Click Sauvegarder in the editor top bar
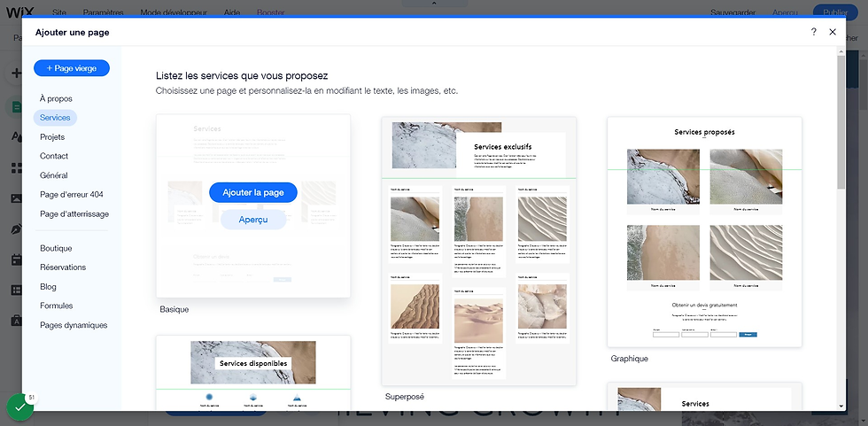Viewport: 868px width, 426px height. click(732, 12)
